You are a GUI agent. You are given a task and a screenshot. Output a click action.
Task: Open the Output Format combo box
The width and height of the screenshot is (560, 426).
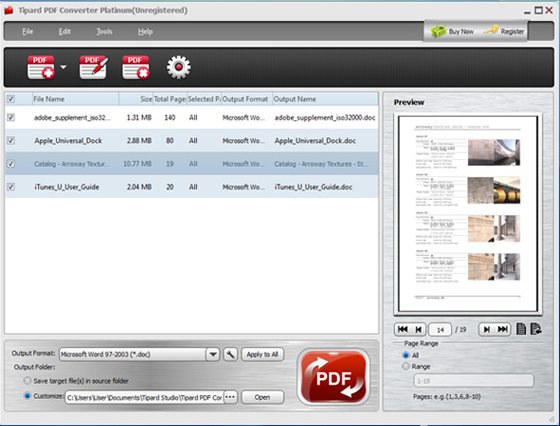139,354
